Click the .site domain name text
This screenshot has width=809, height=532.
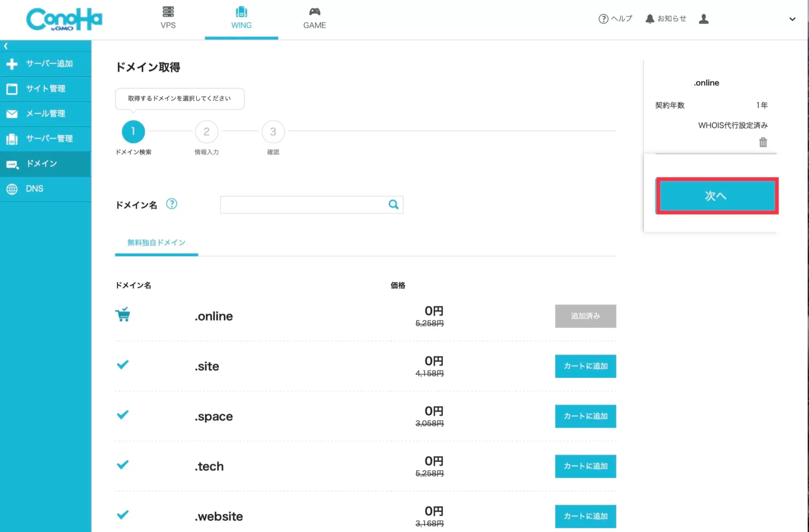click(206, 366)
